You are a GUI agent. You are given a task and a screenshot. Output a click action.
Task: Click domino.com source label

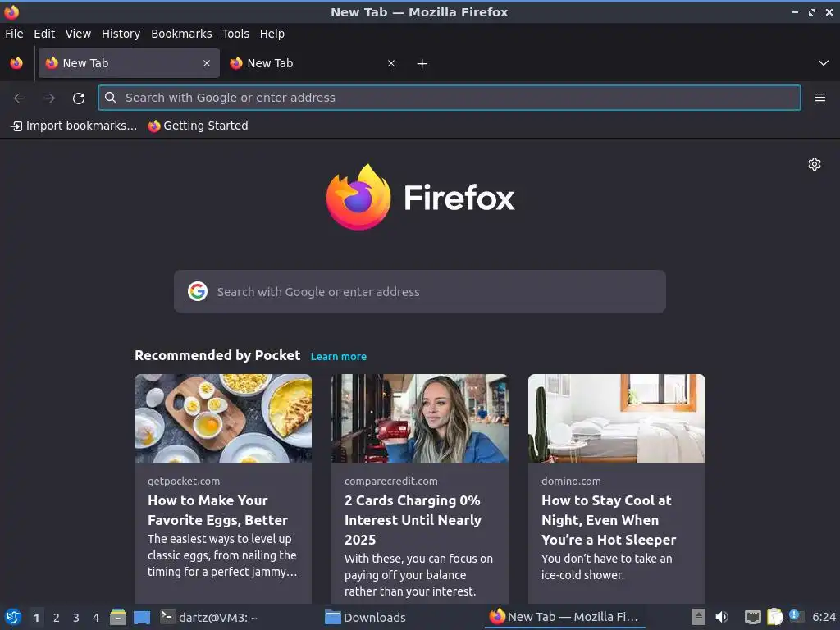click(x=571, y=481)
